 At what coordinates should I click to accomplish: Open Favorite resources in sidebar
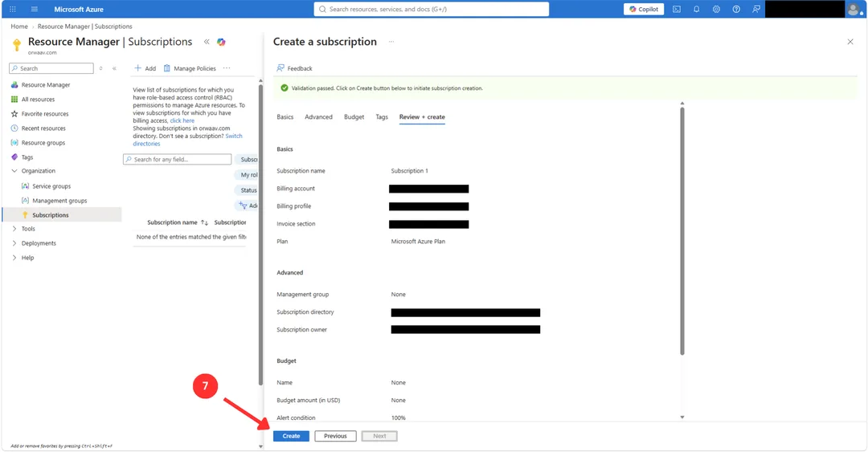coord(45,113)
